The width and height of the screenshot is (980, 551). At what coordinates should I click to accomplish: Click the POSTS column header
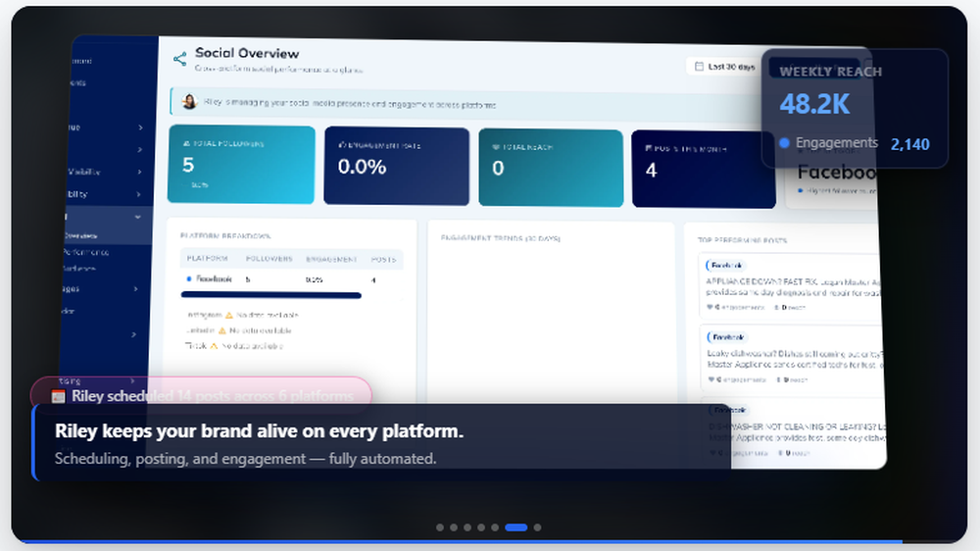(383, 260)
